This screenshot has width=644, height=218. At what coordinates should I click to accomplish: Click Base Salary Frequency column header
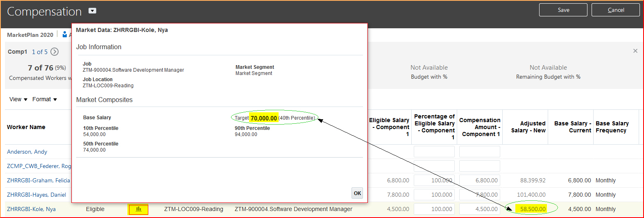pos(612,127)
